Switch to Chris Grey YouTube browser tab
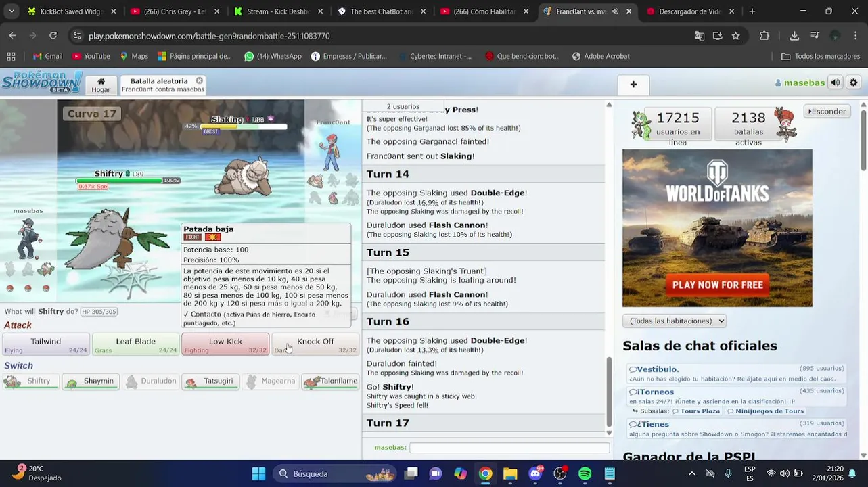The image size is (868, 487). 175,11
